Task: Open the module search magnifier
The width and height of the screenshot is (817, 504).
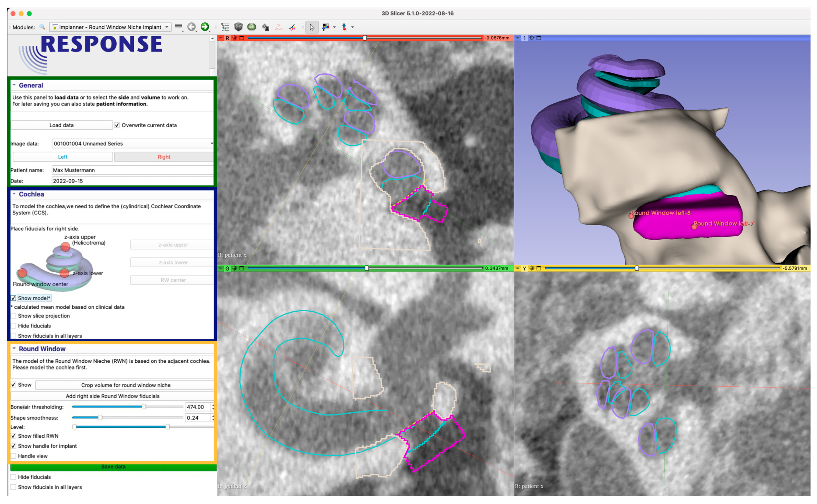Action: click(42, 27)
